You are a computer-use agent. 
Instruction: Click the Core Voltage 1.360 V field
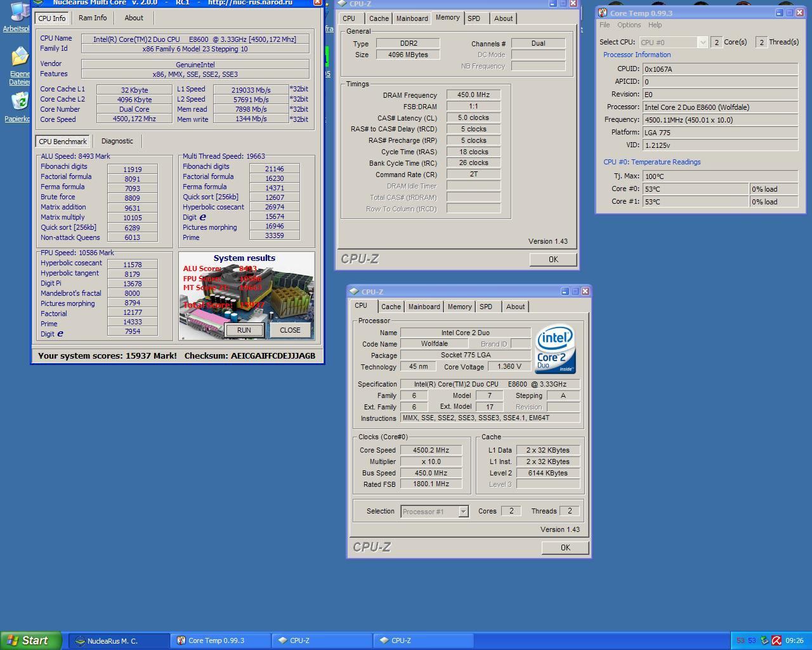(x=510, y=367)
